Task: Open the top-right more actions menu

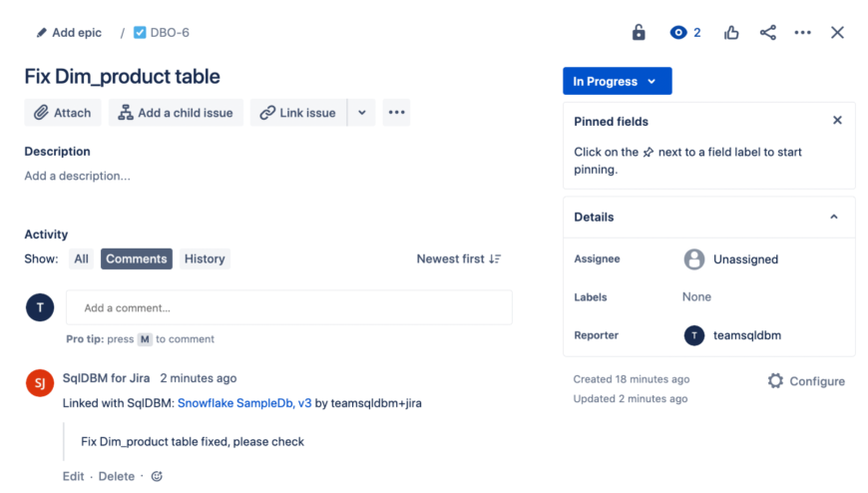Action: (802, 32)
